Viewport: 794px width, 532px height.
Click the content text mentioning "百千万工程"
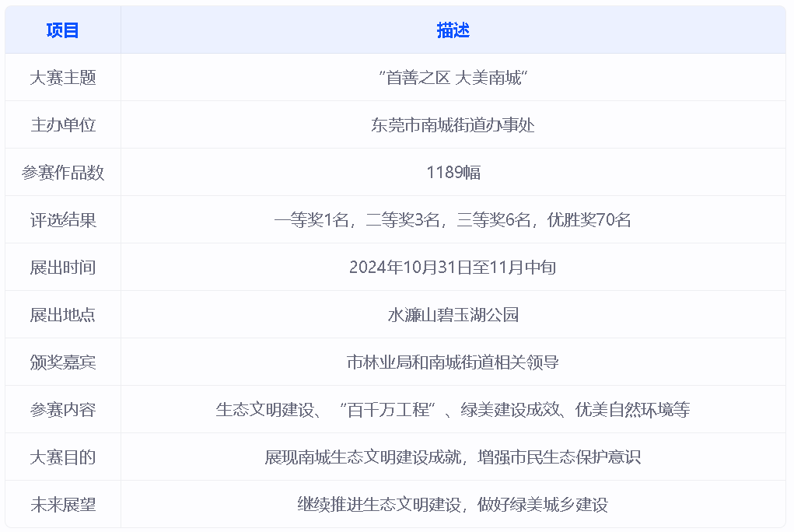(453, 410)
